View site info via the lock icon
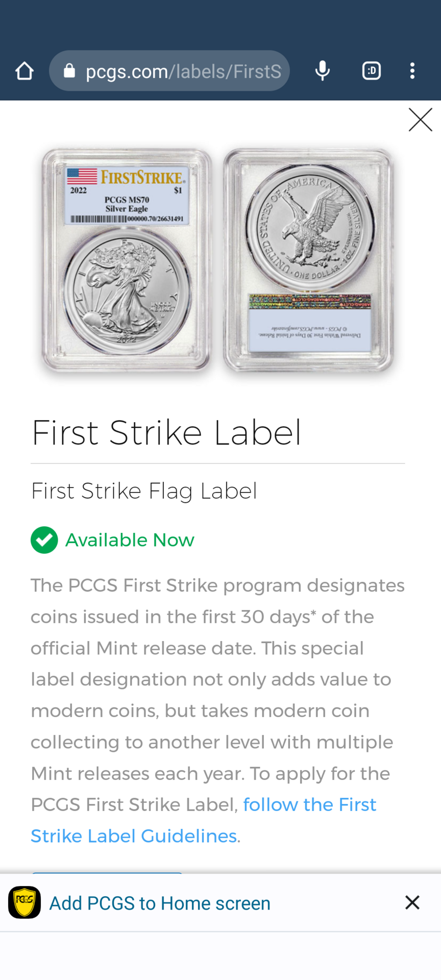Screen dimensions: 441x980 point(69,70)
